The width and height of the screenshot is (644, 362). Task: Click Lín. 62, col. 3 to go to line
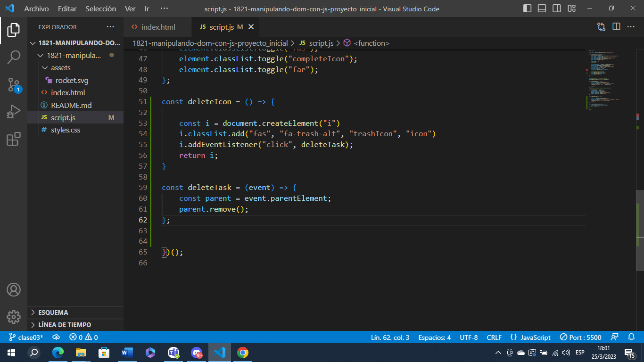click(390, 337)
